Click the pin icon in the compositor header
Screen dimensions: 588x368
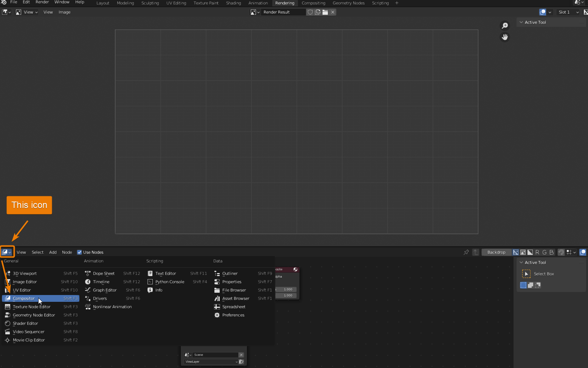[466, 252]
